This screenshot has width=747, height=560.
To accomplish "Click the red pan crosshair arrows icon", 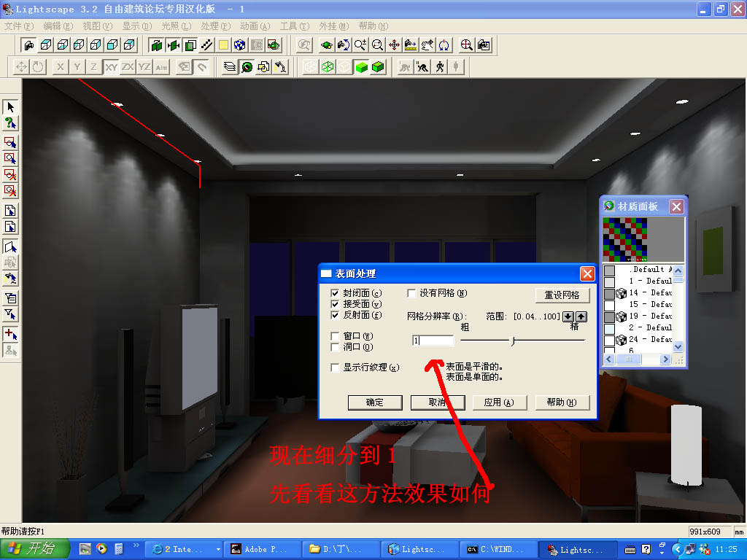I will click(394, 45).
